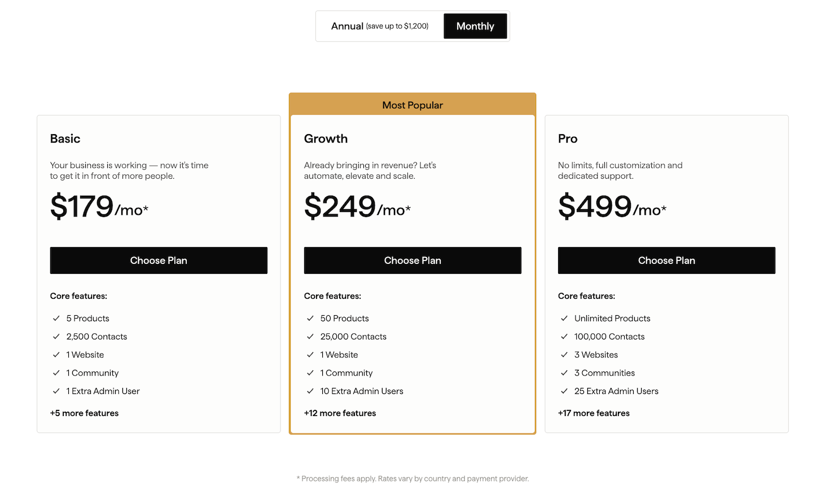Click checkmark beside 25 Extra Admin Users
The height and width of the screenshot is (504, 834).
pos(564,391)
